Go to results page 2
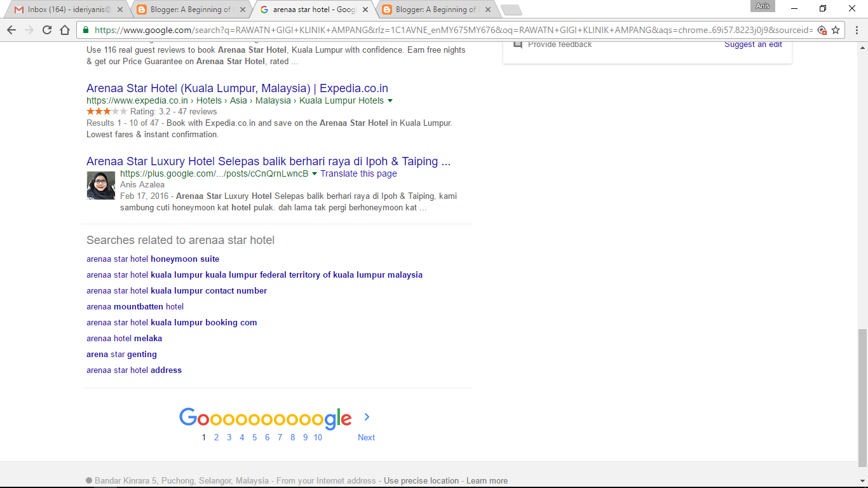The image size is (868, 488). [216, 437]
